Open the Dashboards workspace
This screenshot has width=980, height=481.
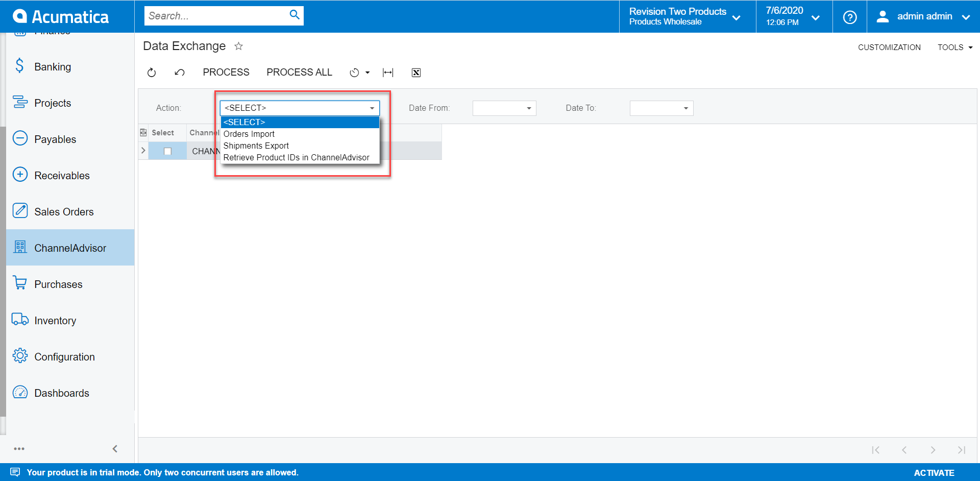70,393
